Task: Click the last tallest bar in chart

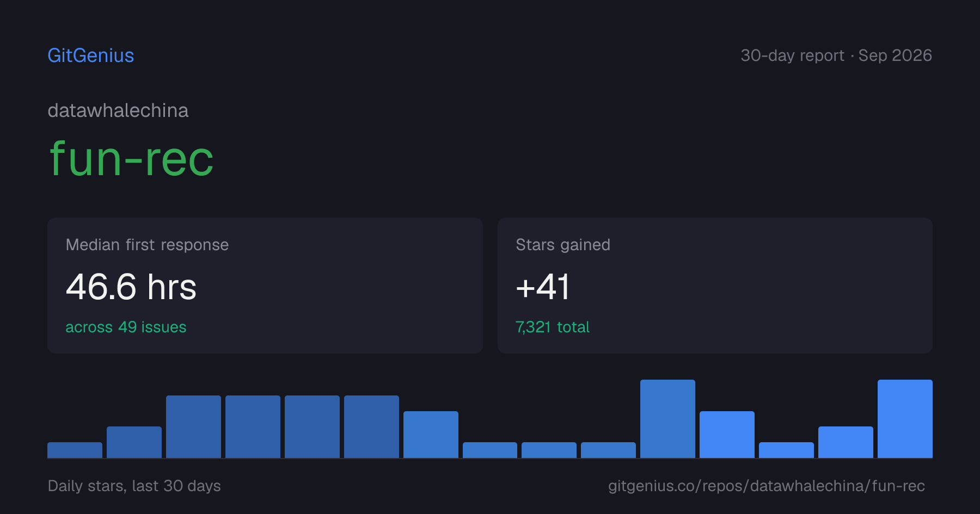Action: [905, 419]
